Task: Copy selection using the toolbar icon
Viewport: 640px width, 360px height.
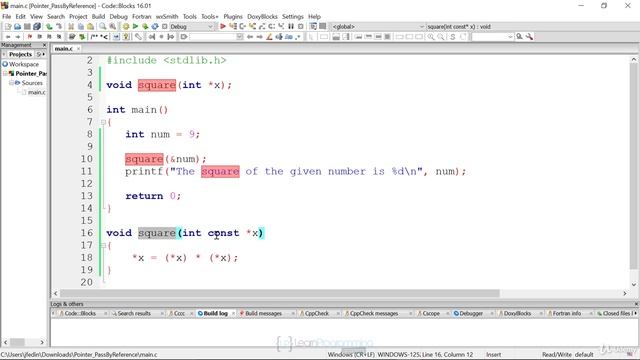Action: (81, 27)
